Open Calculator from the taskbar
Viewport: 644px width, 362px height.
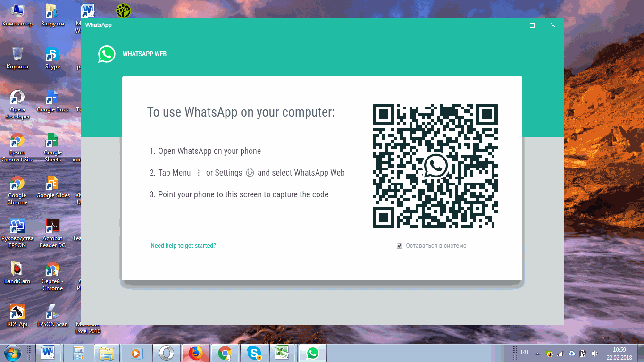coord(77,353)
